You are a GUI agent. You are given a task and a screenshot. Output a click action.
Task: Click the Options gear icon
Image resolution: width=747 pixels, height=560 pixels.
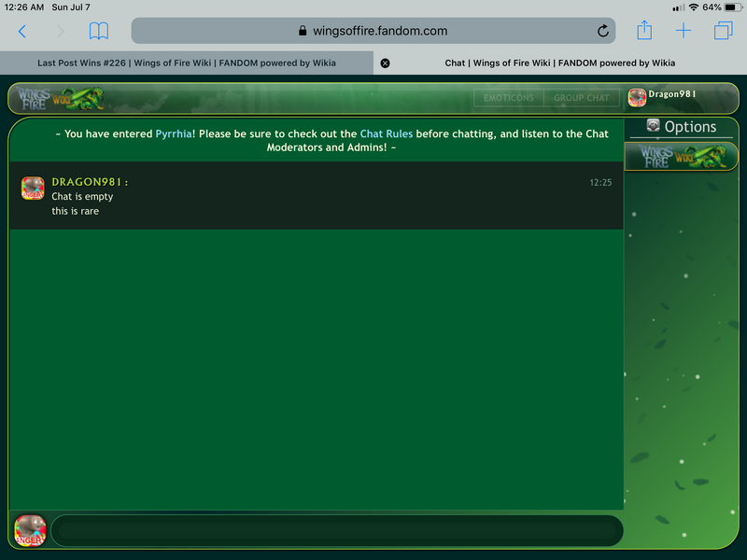click(653, 126)
